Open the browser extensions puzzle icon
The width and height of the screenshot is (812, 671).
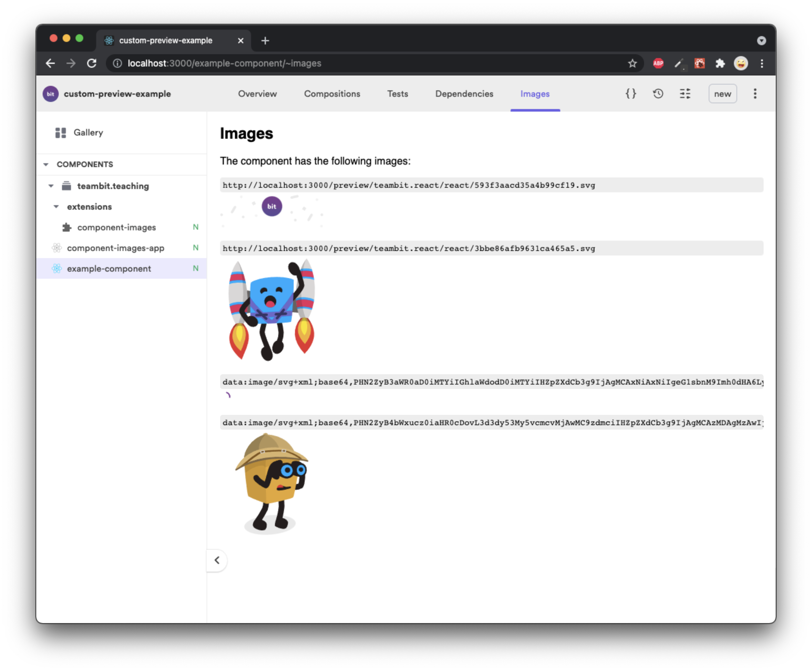(720, 63)
